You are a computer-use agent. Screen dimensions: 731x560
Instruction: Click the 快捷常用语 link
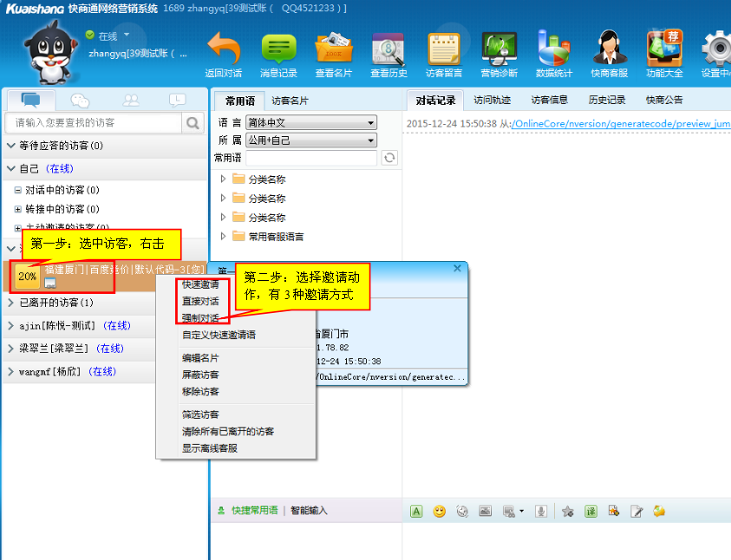(254, 511)
